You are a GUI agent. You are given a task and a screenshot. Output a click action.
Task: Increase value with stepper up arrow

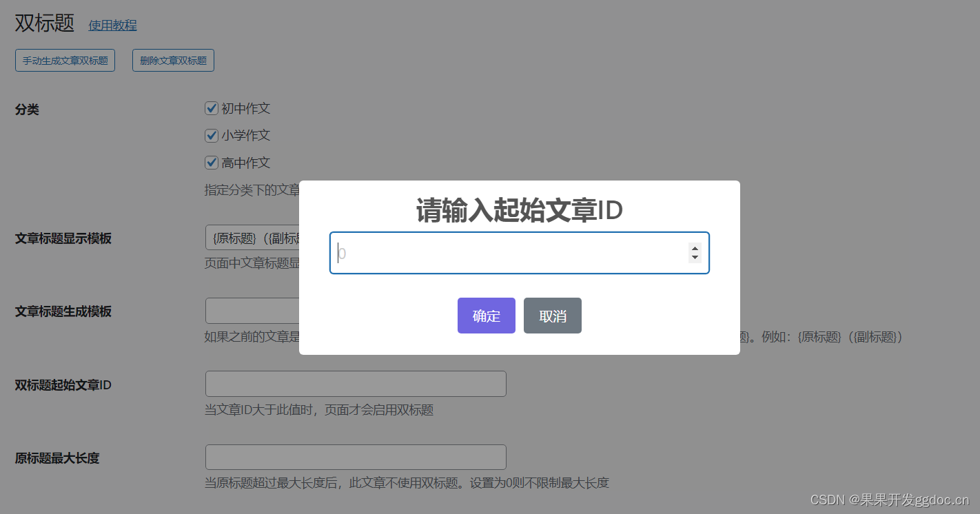pyautogui.click(x=695, y=248)
